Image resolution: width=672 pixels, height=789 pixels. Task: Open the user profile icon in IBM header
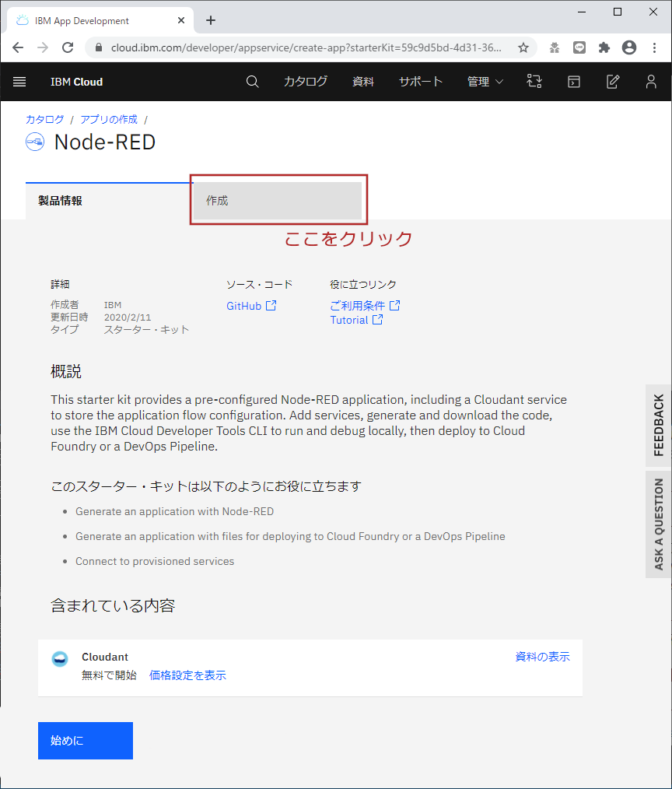point(651,82)
